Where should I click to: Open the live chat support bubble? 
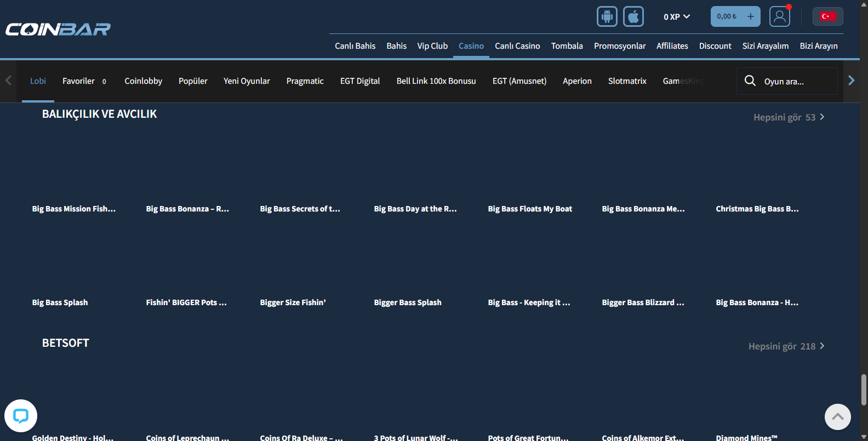[x=21, y=416]
